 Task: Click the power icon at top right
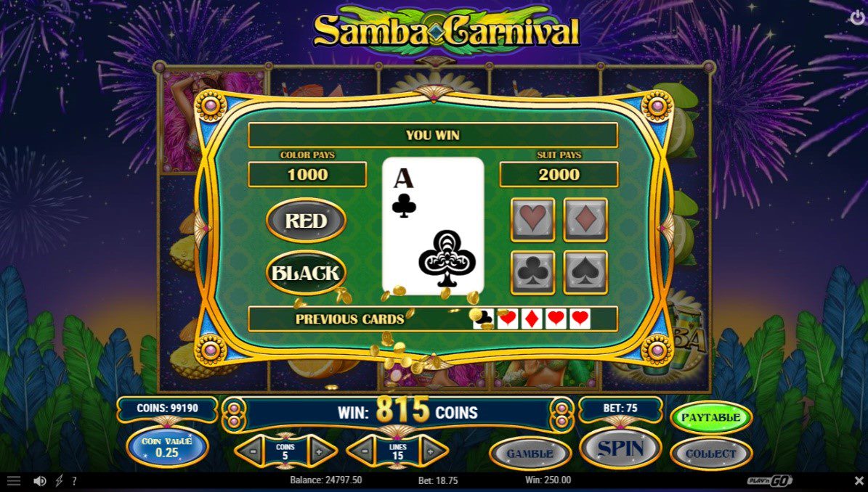point(856,17)
